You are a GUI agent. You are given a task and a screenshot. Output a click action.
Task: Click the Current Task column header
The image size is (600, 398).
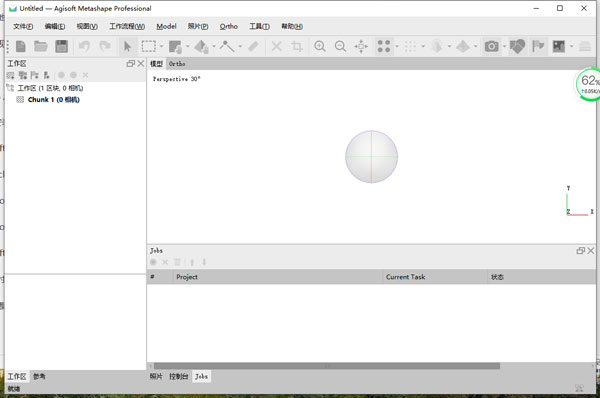click(x=435, y=277)
